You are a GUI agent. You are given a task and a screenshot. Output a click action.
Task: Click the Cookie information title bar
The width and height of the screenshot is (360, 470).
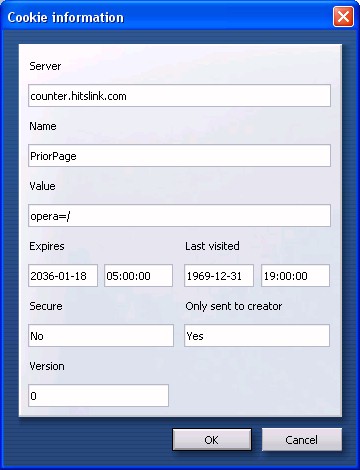(167, 17)
